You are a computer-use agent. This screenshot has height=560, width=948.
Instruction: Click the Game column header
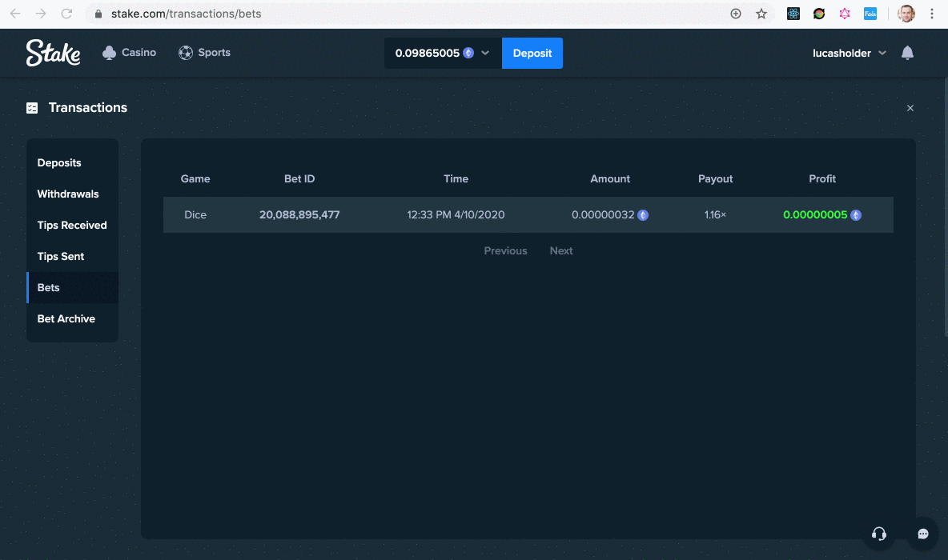pos(195,179)
